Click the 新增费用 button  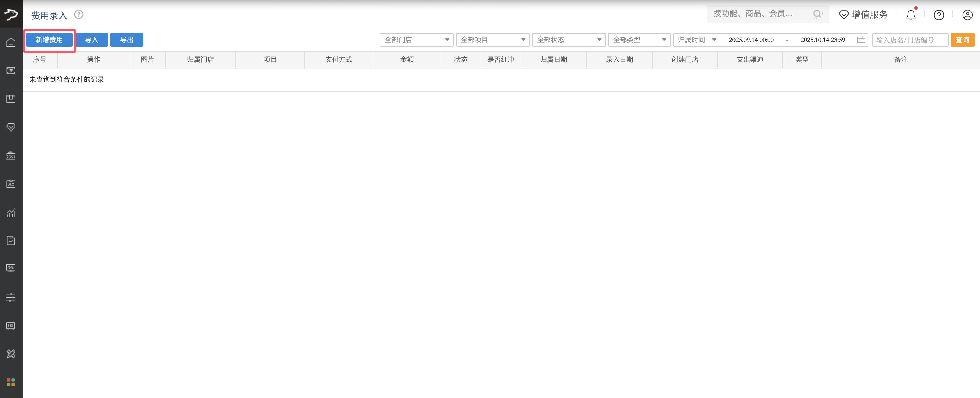tap(49, 40)
